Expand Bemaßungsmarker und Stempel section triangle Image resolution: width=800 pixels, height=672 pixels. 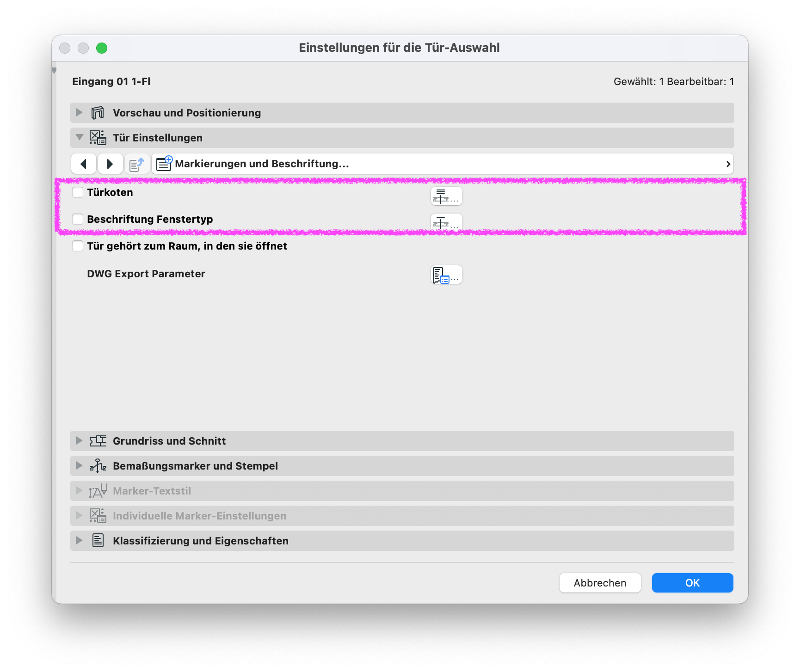[79, 465]
